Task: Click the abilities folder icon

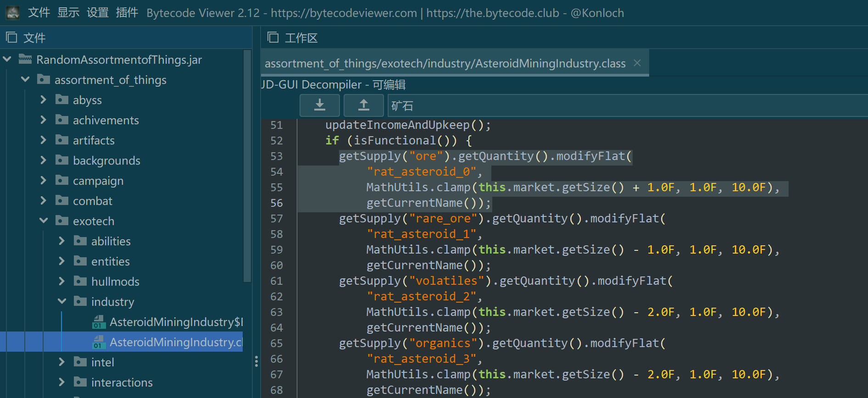Action: click(80, 241)
